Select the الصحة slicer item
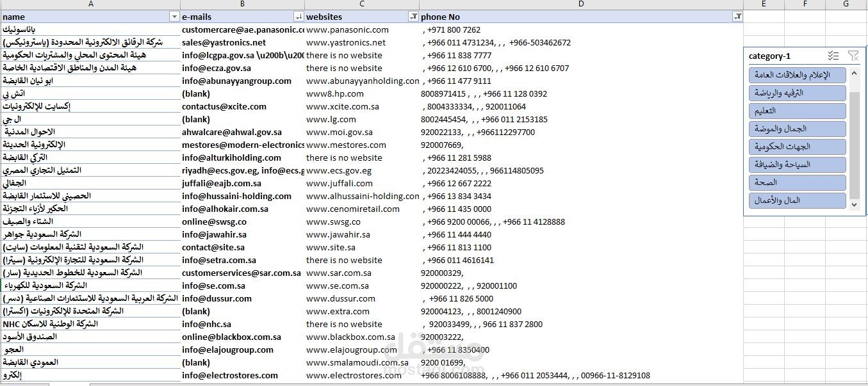The image size is (868, 386). pos(798,182)
